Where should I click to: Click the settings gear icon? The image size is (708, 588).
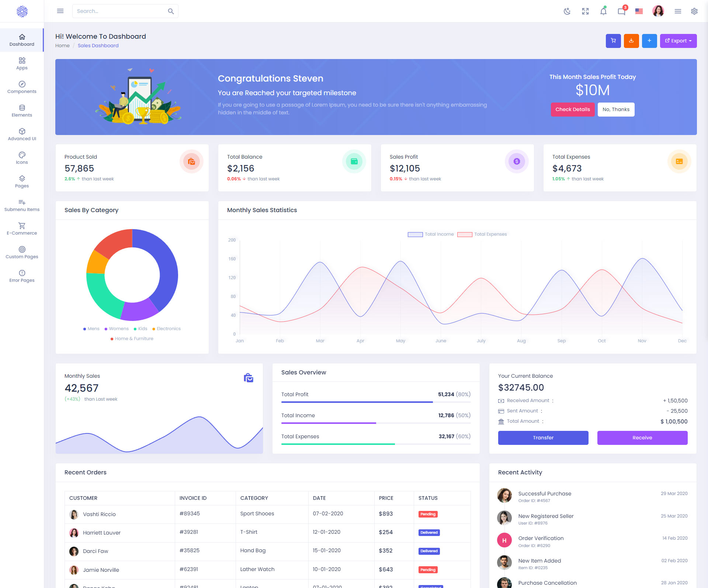tap(694, 11)
